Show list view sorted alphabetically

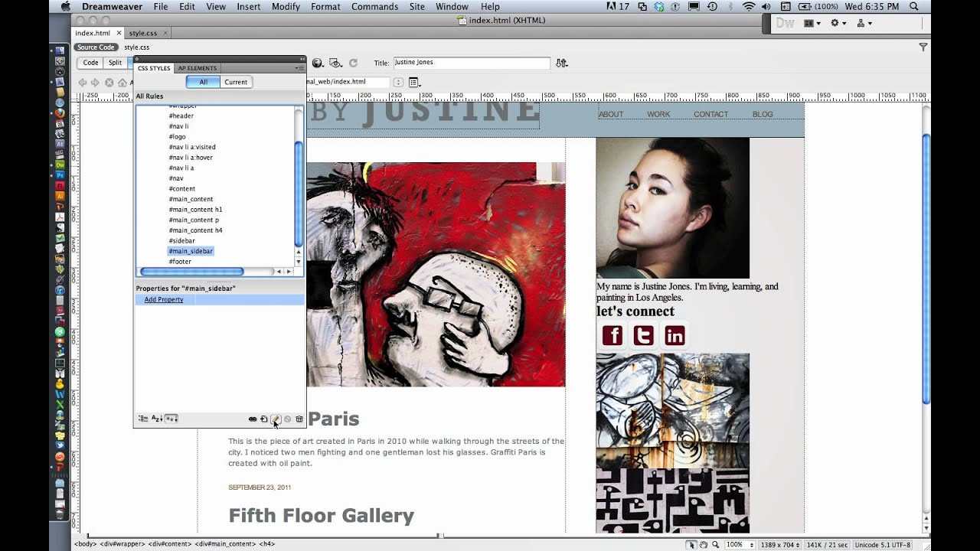[157, 419]
